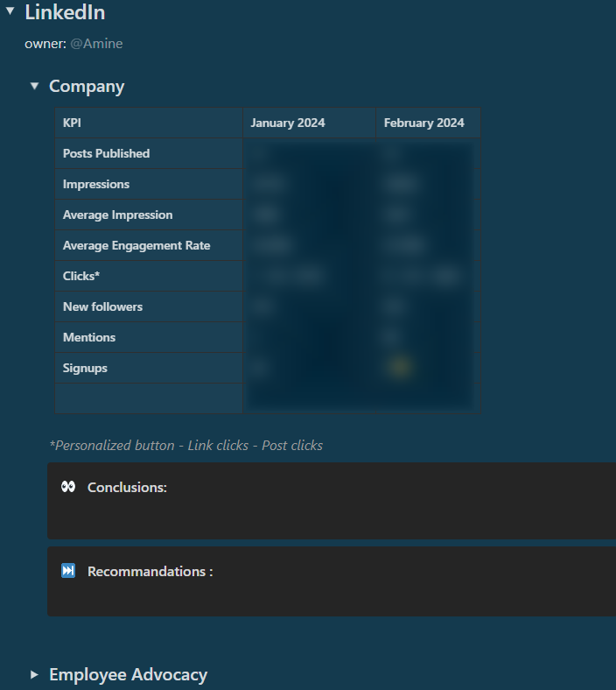Collapse the LinkedIn toggle section
Screen dimensions: 616x690
[x=10, y=12]
